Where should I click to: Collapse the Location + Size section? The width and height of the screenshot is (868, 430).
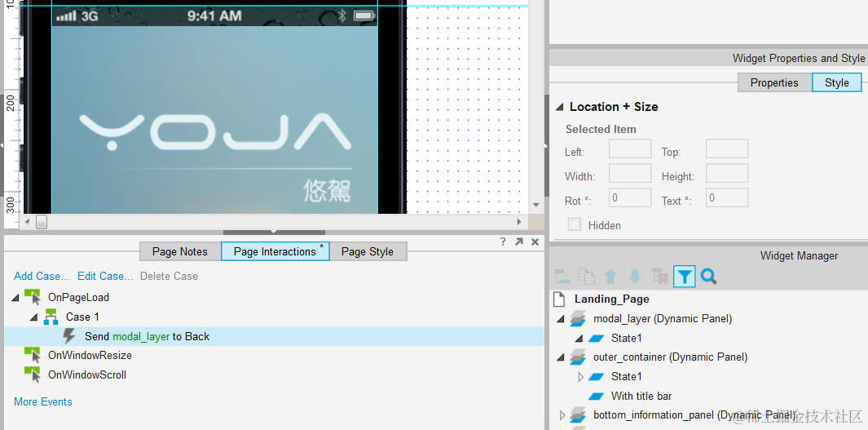point(559,107)
